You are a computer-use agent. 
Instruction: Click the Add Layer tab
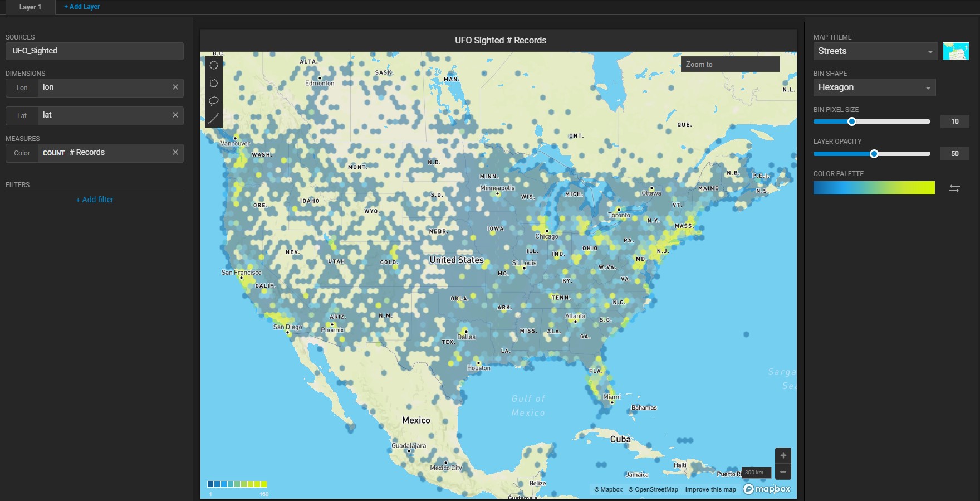(82, 7)
